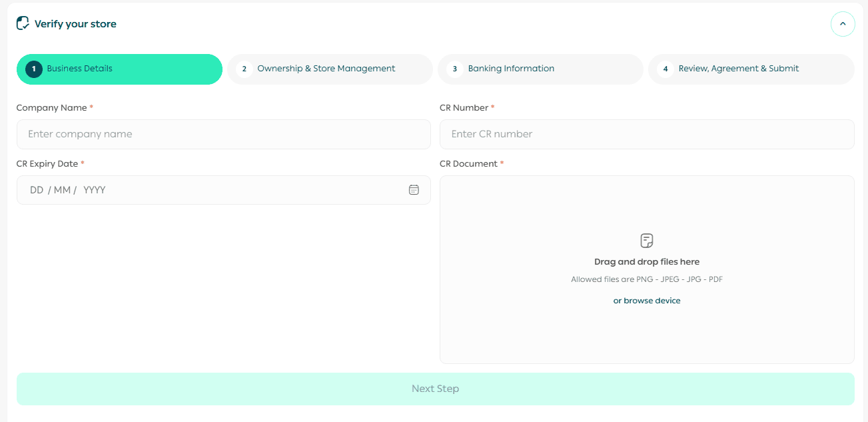868x422 pixels.
Task: Click the CR Expiry Date field
Action: coord(224,190)
